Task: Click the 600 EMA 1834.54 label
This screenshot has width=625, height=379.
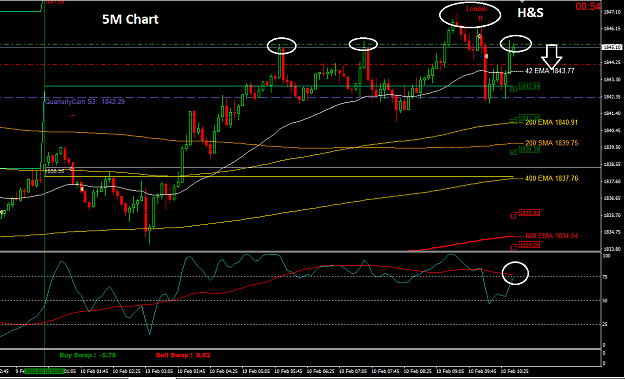Action: click(x=551, y=236)
